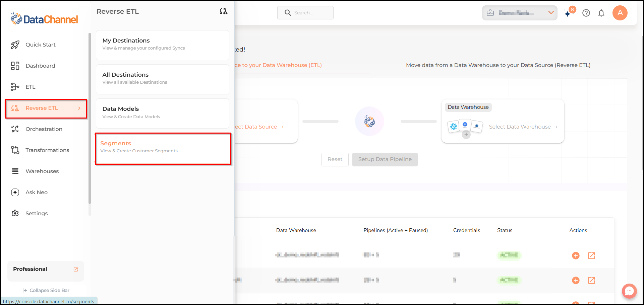This screenshot has height=305, width=644.
Task: Open the Settings gear icon
Action: (x=15, y=213)
